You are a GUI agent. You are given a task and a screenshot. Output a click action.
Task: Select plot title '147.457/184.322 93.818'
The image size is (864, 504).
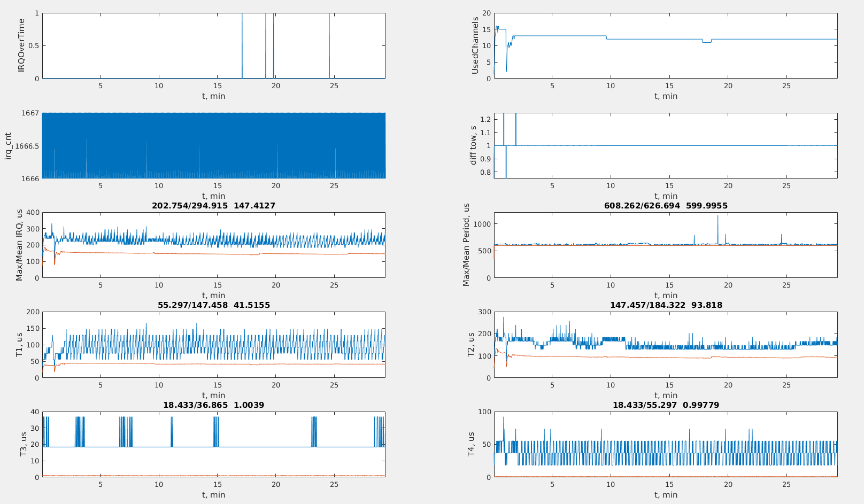(x=666, y=305)
